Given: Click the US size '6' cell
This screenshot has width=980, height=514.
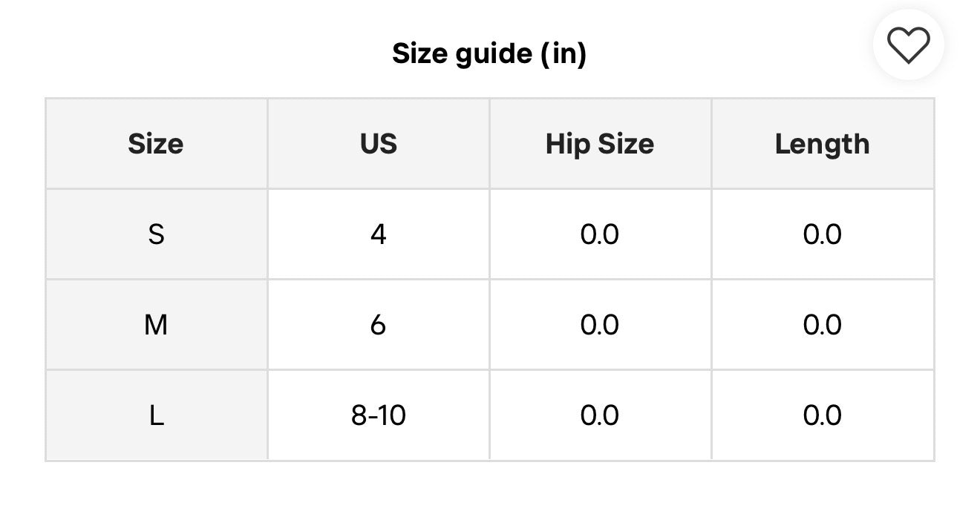Looking at the screenshot, I should 378,325.
